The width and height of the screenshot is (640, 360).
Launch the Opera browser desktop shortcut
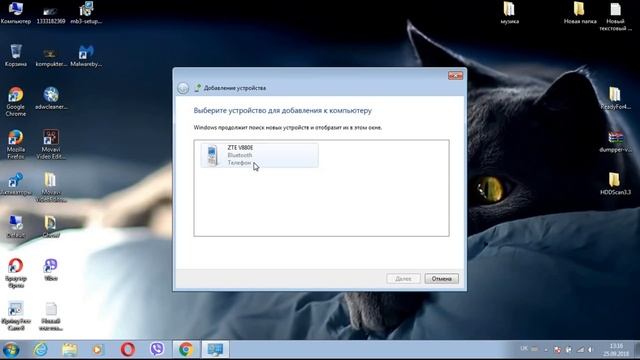(x=16, y=273)
